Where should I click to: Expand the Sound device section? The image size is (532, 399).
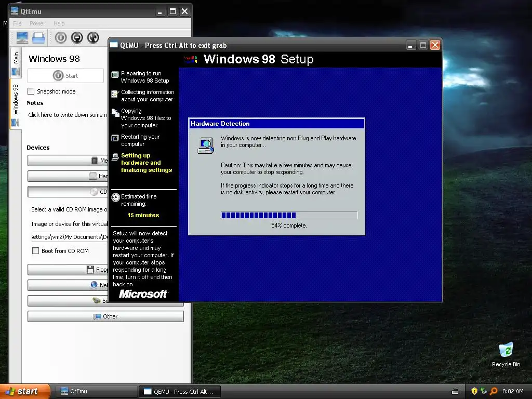pyautogui.click(x=68, y=301)
